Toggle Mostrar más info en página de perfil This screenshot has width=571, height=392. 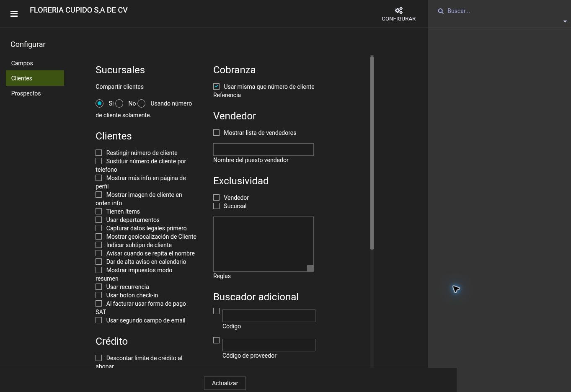[x=99, y=178]
